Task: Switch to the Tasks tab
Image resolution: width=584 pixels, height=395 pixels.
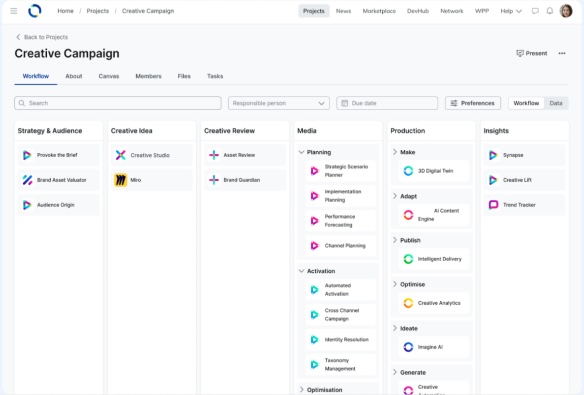Action: (215, 76)
